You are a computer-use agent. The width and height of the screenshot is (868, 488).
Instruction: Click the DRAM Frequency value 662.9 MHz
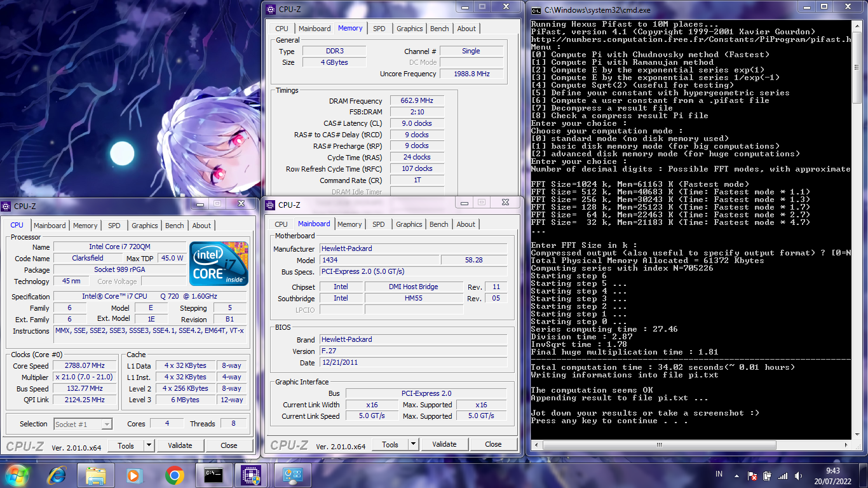[417, 100]
